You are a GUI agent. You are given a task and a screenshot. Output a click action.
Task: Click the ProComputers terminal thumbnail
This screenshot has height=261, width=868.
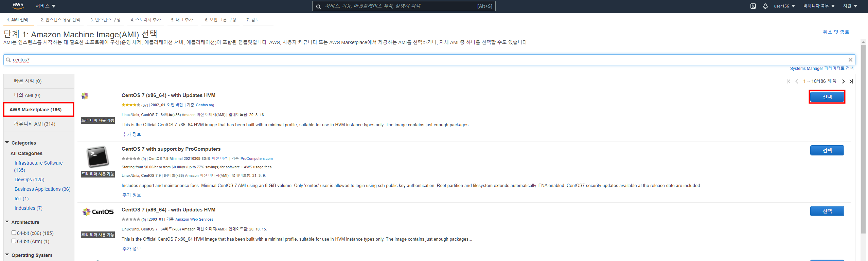(x=98, y=156)
